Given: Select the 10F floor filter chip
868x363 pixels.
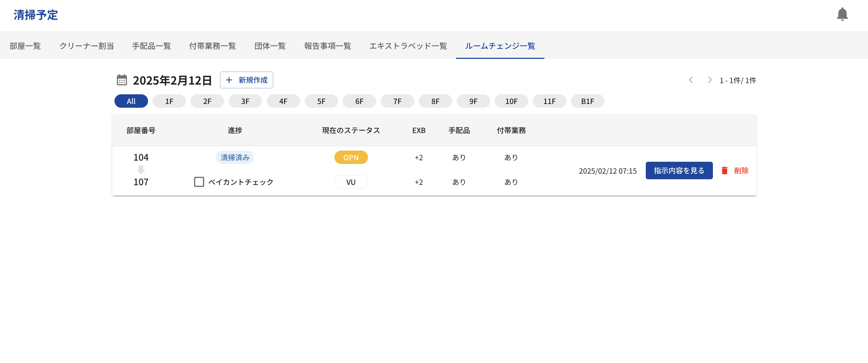Looking at the screenshot, I should click(x=512, y=101).
